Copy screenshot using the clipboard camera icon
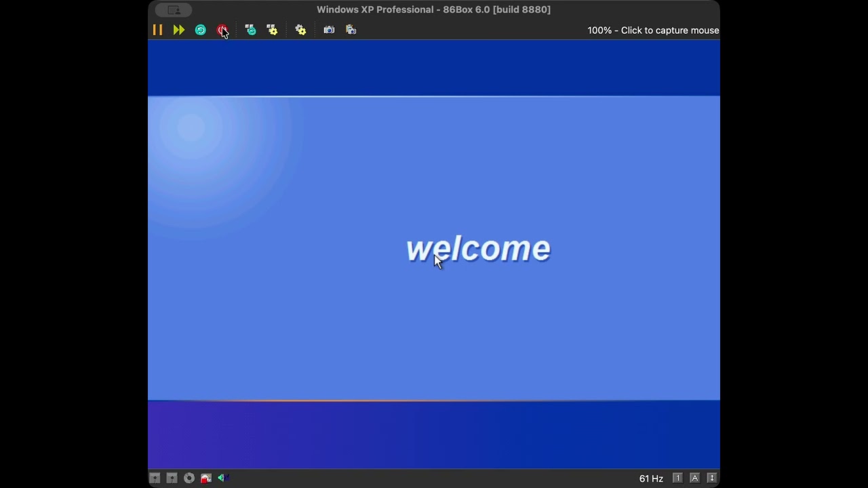Screen dimensions: 868x488 tap(351, 30)
